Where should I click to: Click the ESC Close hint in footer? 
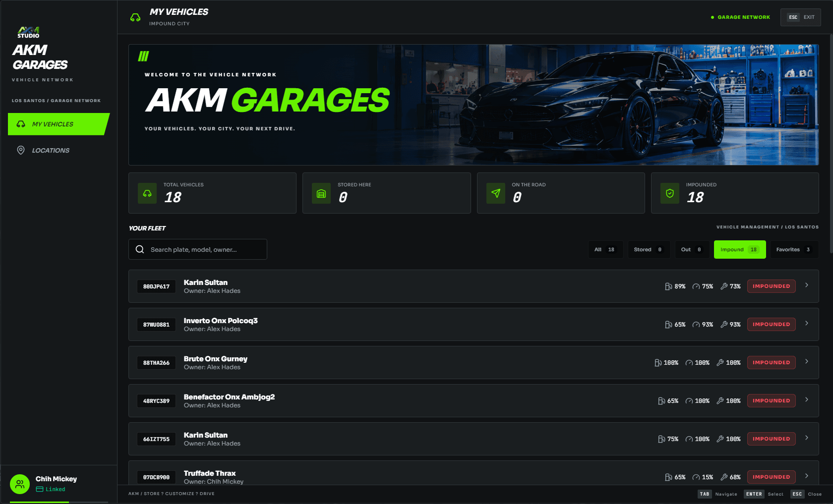[x=806, y=494]
